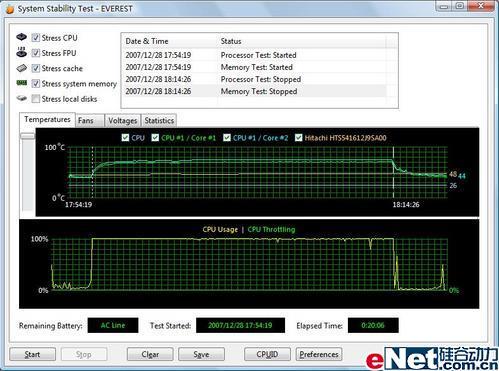This screenshot has width=499, height=371.
Task: Enable the Stress local disks checkbox
Action: tap(36, 99)
